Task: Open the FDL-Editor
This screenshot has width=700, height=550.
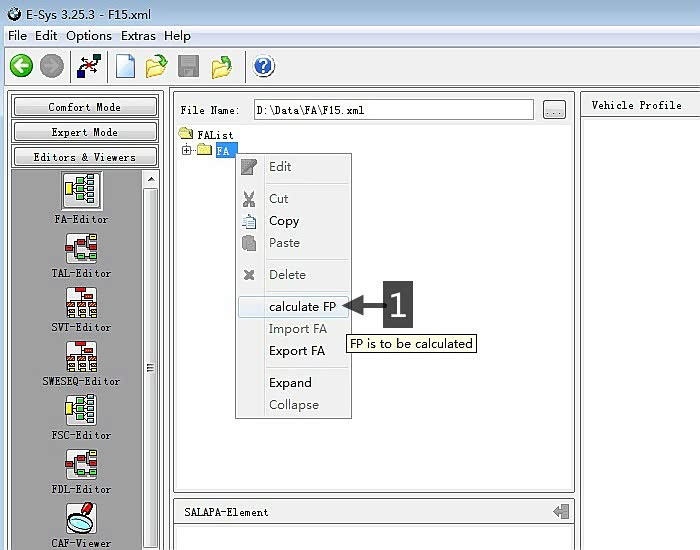Action: point(80,464)
